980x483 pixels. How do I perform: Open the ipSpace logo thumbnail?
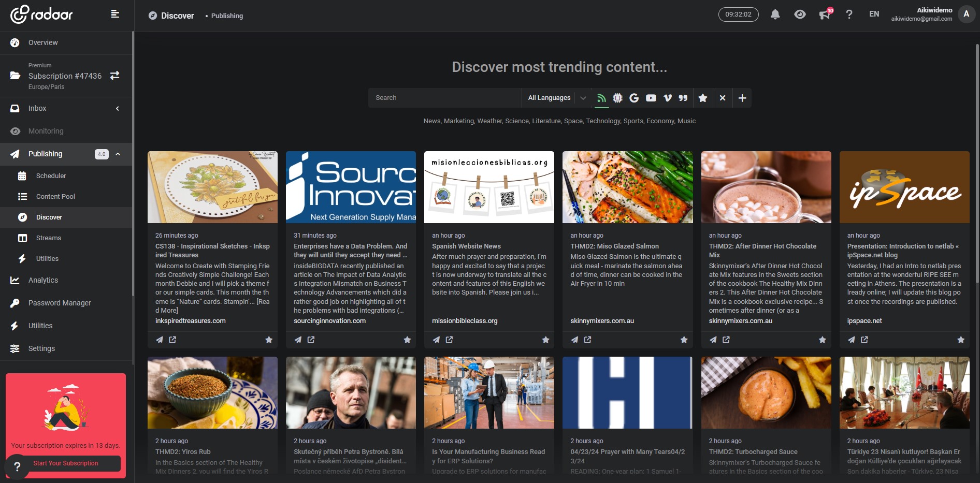[904, 187]
